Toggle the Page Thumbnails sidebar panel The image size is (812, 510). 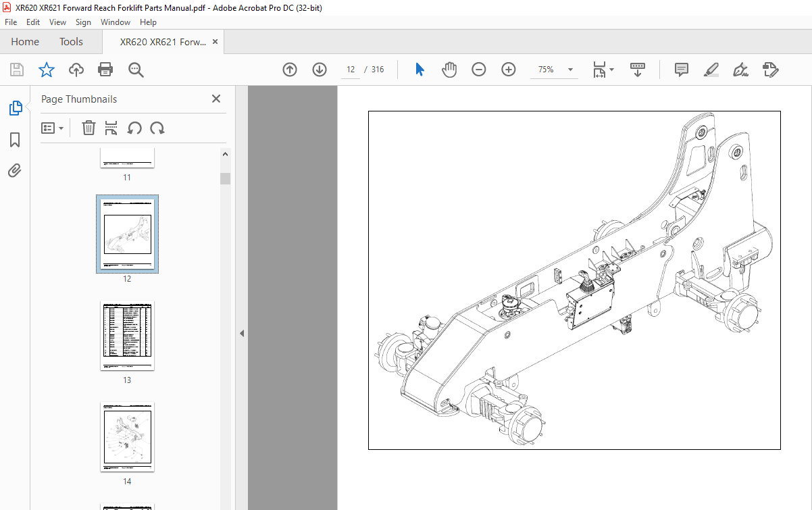14,108
